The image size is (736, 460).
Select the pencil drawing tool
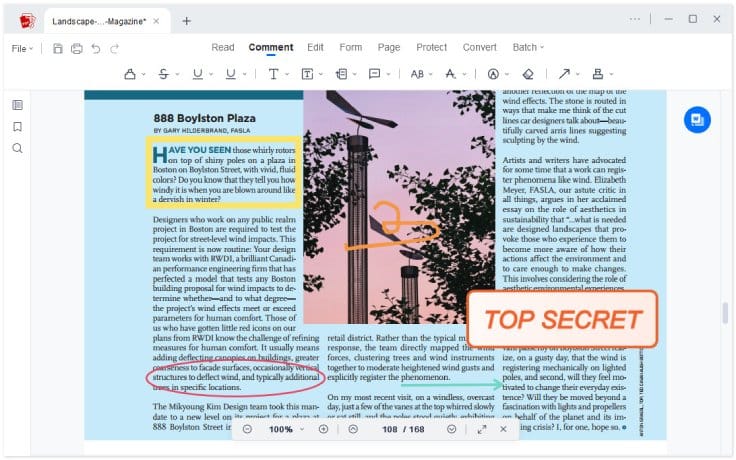[x=493, y=74]
